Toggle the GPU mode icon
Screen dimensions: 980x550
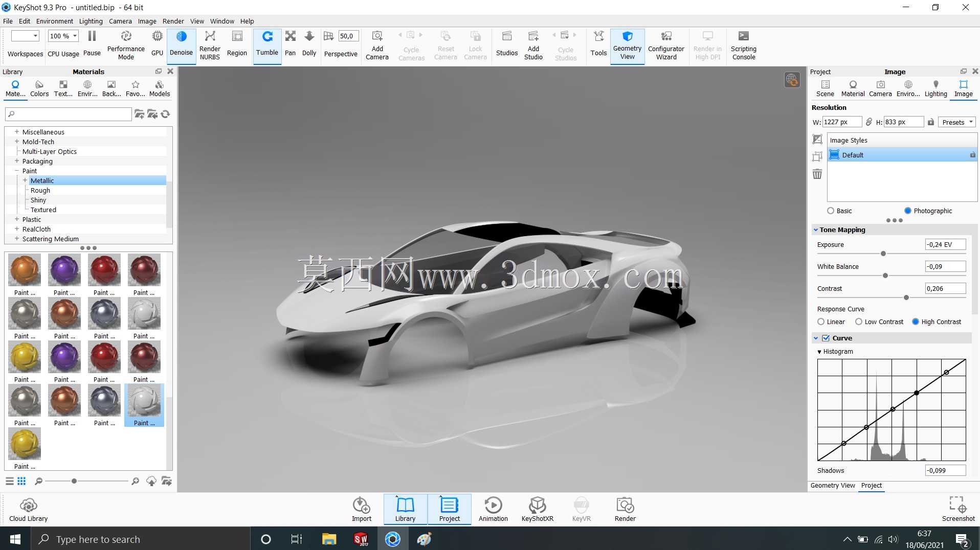157,43
